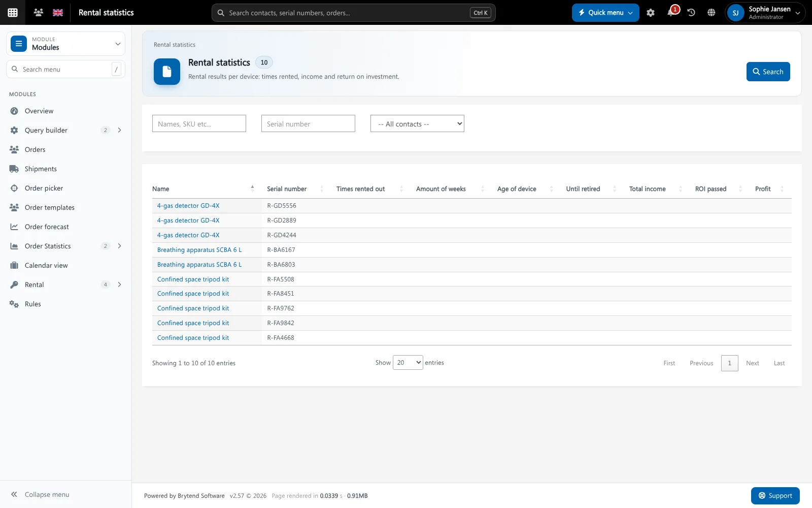
Task: Expand the Query builder submenu
Action: click(x=120, y=130)
